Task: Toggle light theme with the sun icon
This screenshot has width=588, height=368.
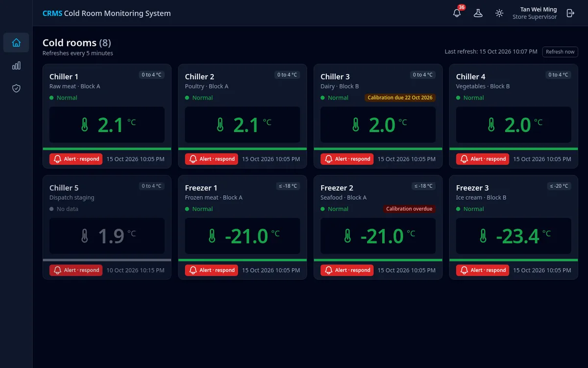Action: [x=499, y=13]
